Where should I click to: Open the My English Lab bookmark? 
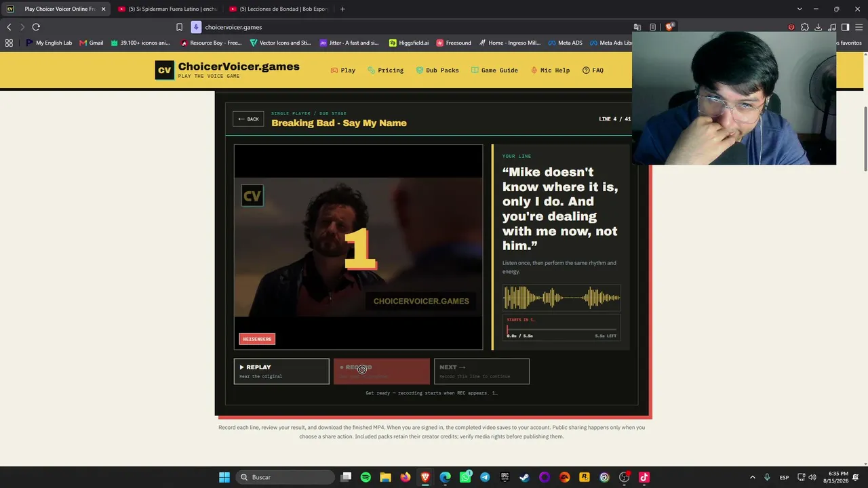pyautogui.click(x=49, y=43)
